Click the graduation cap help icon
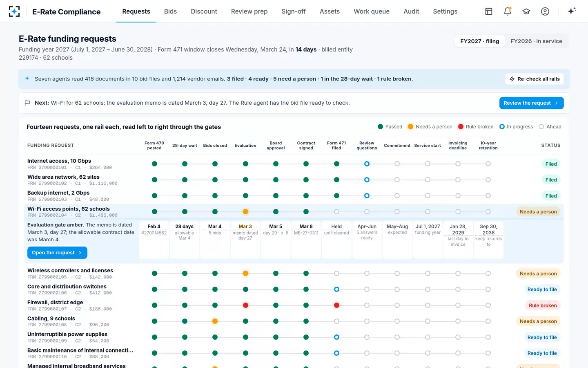The image size is (588, 368). click(x=526, y=11)
